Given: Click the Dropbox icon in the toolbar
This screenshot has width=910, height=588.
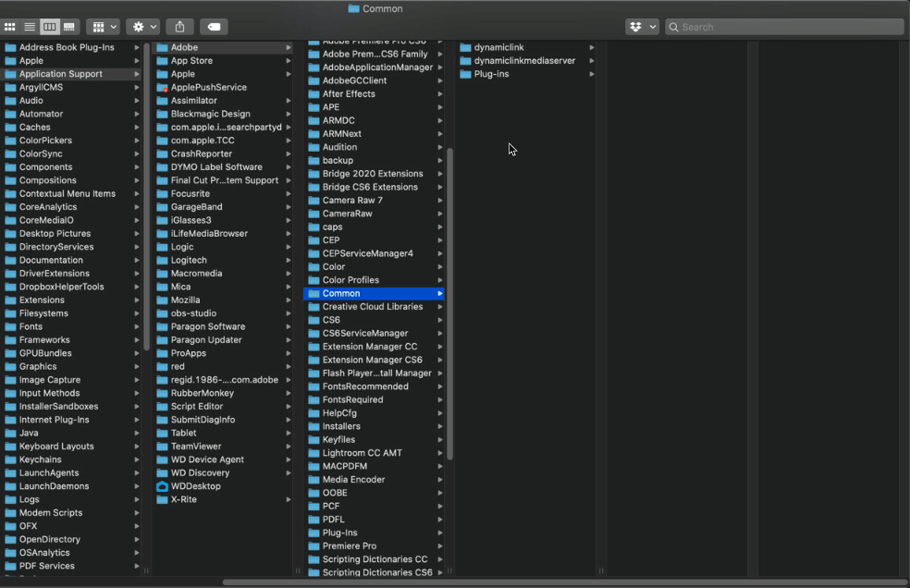Looking at the screenshot, I should pyautogui.click(x=636, y=26).
